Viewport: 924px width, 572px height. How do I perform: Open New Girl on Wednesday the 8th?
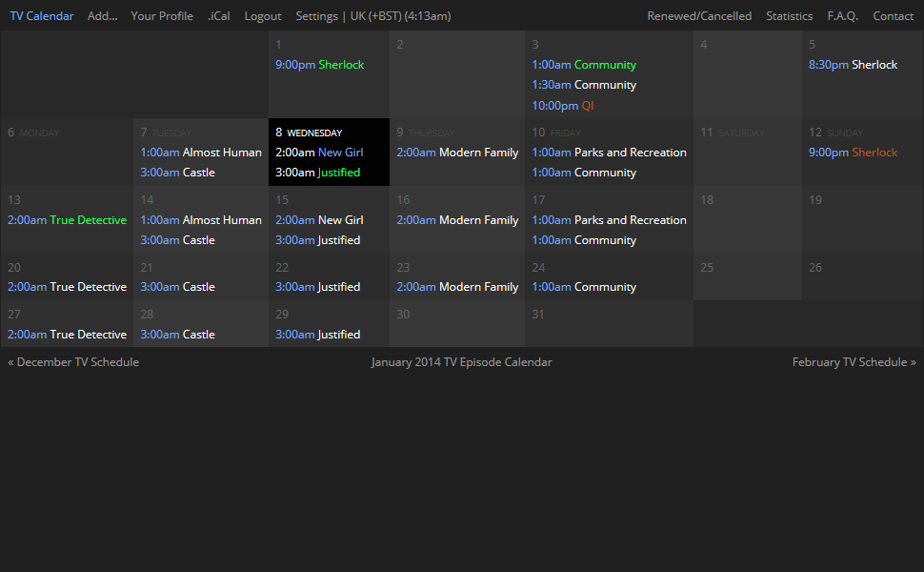coord(340,153)
